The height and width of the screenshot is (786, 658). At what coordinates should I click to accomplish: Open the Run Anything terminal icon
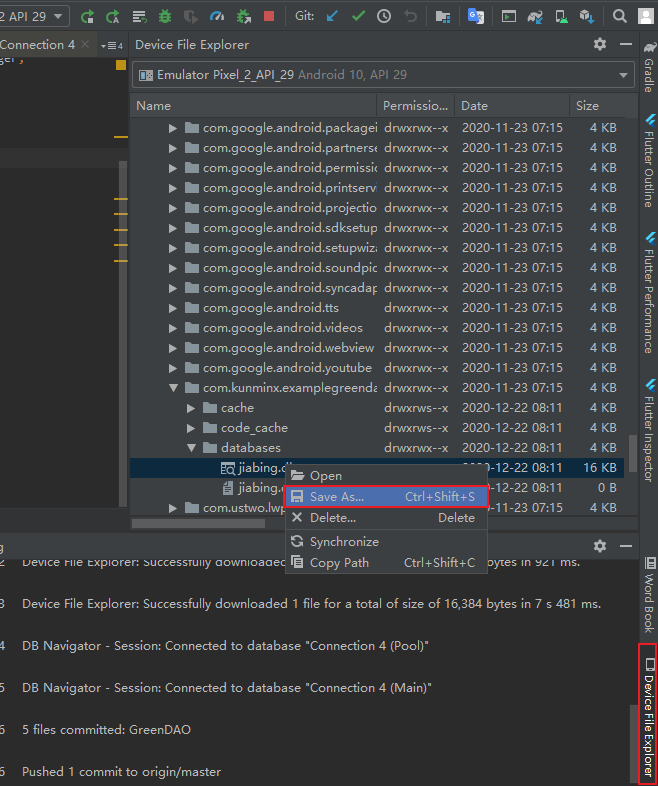point(509,17)
